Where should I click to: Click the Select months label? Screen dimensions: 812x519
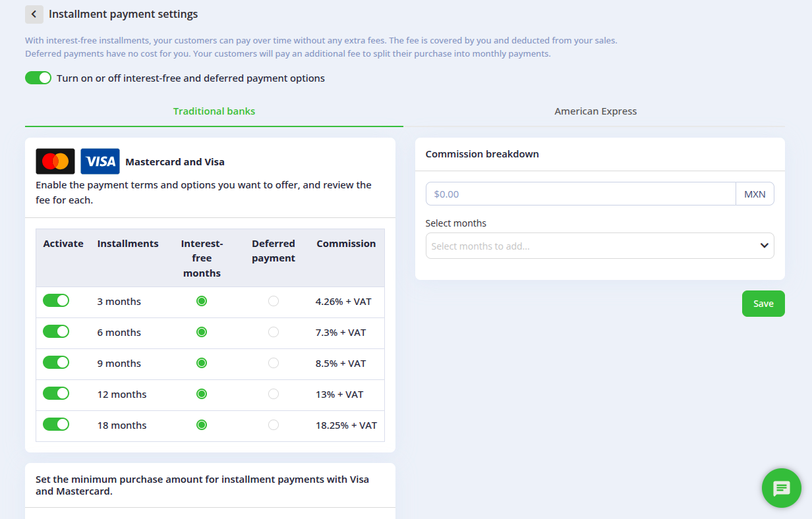[456, 223]
